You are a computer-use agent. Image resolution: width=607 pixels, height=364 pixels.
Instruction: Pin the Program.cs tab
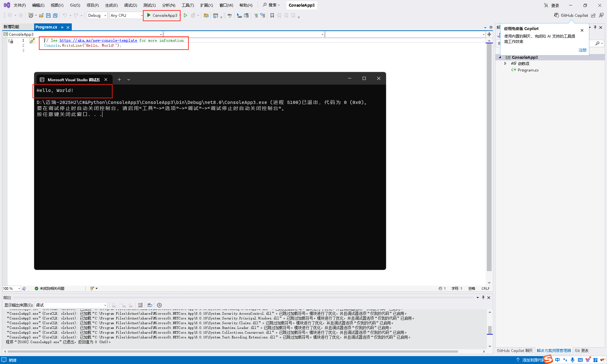pyautogui.click(x=62, y=27)
